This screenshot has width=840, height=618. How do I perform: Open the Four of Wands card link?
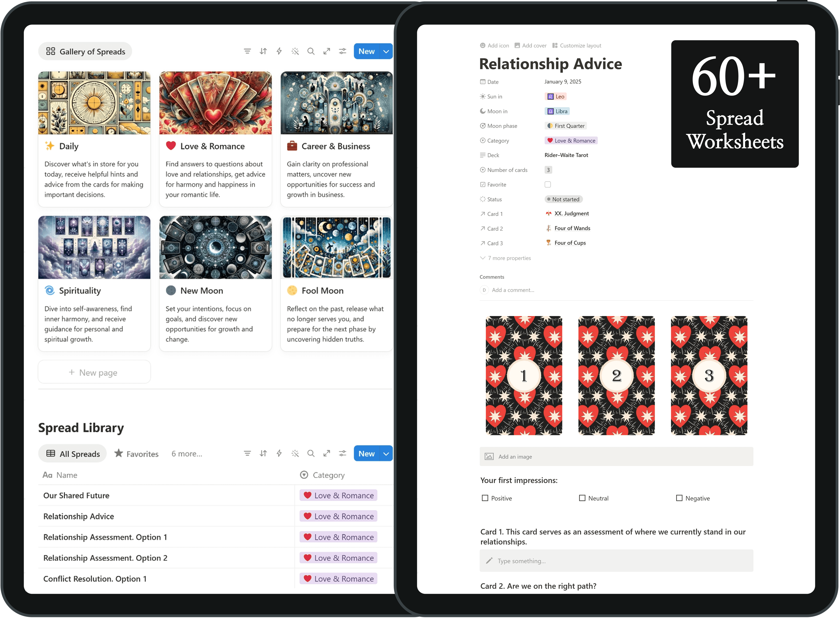tap(572, 228)
